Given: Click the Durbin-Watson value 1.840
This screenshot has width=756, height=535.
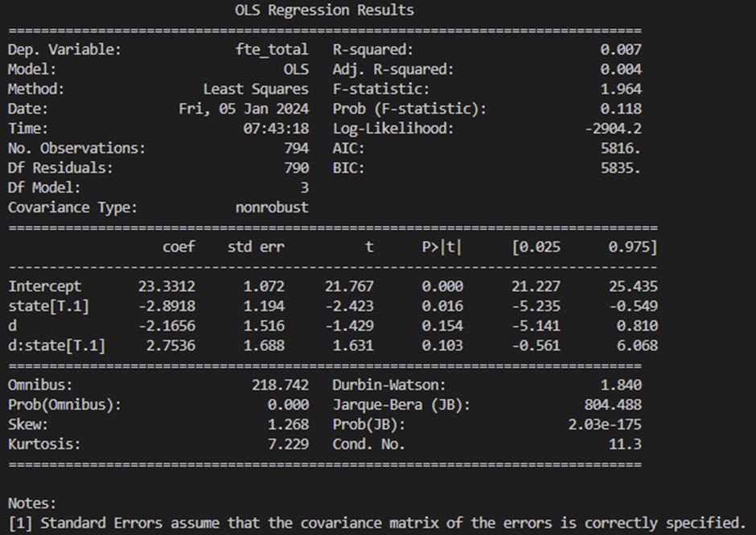Looking at the screenshot, I should click(621, 385).
